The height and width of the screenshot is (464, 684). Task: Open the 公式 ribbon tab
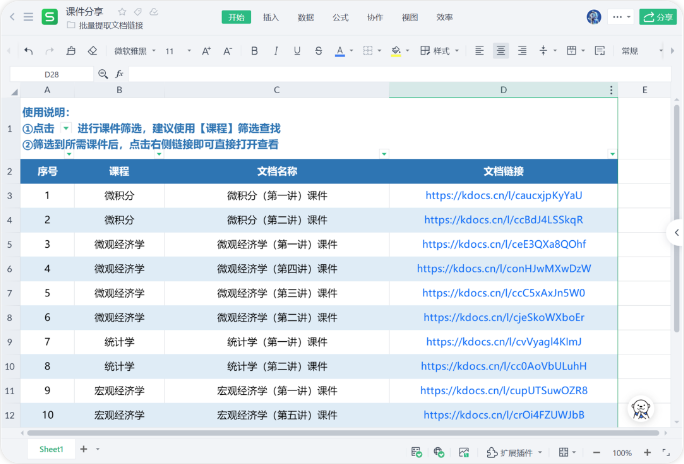(340, 17)
